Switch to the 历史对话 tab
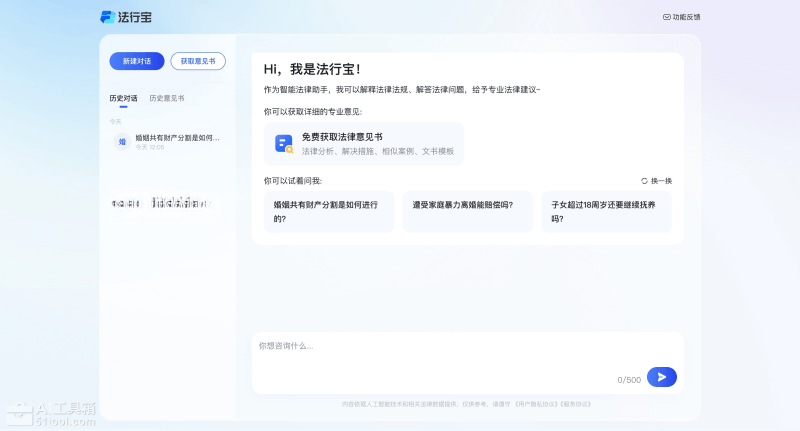The height and width of the screenshot is (431, 800). pos(123,98)
